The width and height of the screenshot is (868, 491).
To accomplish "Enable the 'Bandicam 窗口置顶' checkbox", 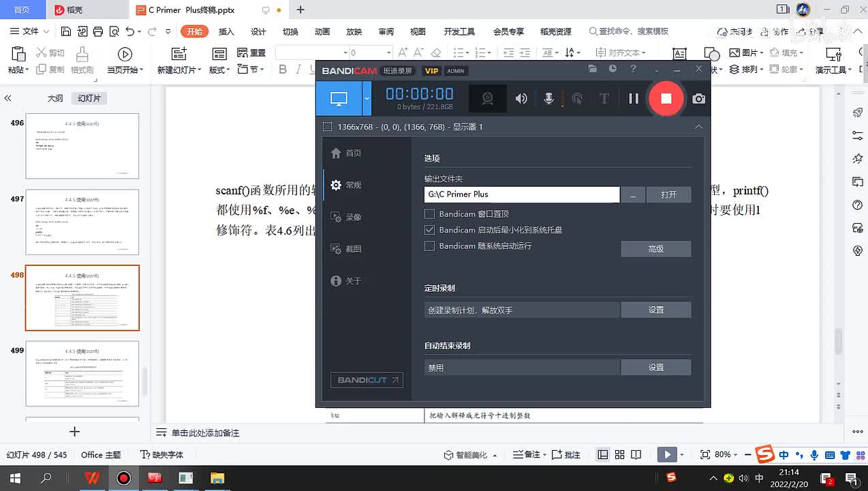I will (429, 213).
